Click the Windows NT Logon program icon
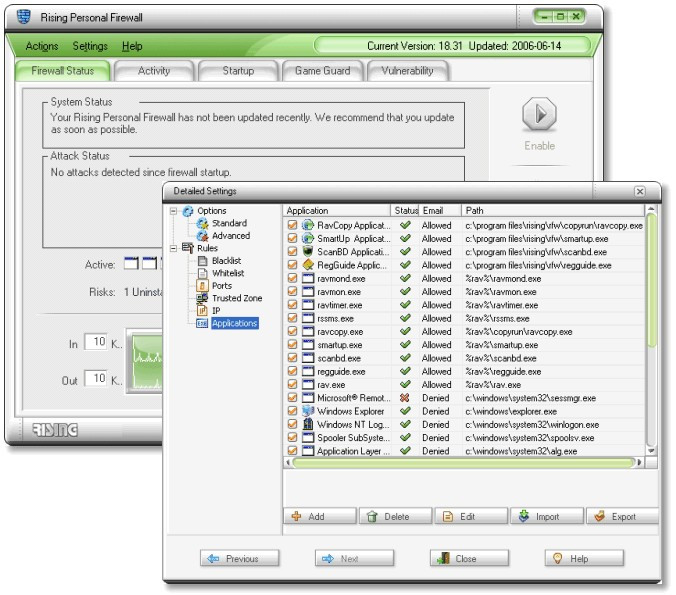 click(x=308, y=424)
